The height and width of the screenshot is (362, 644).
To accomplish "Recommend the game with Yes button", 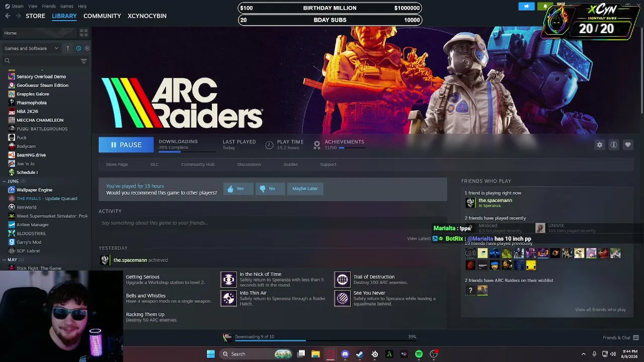I will [x=238, y=189].
